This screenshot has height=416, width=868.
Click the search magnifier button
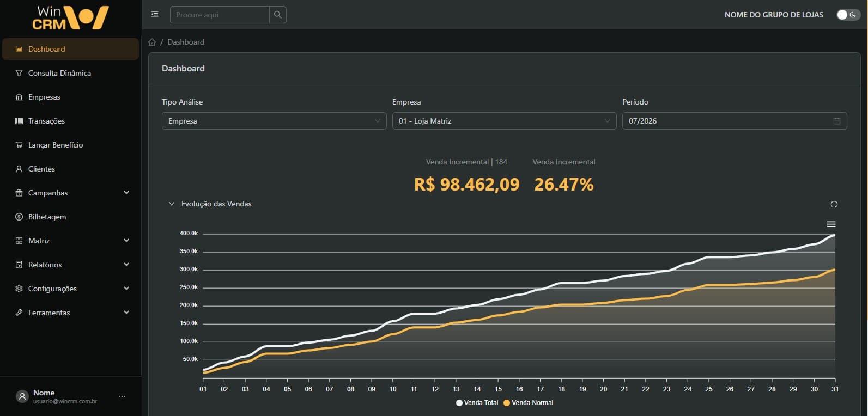(x=278, y=15)
